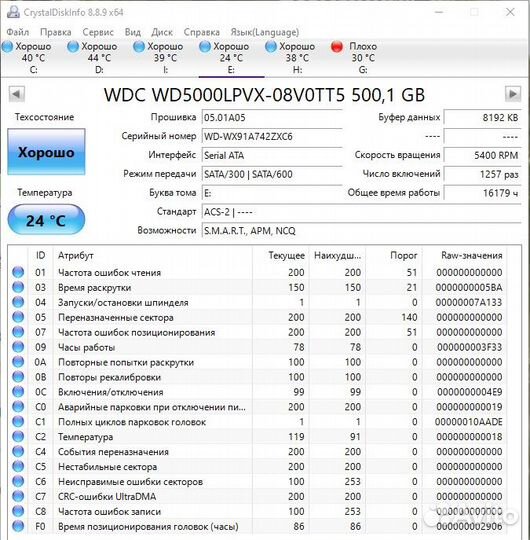
Task: Click the Serial ATA interface field
Action: click(272, 155)
